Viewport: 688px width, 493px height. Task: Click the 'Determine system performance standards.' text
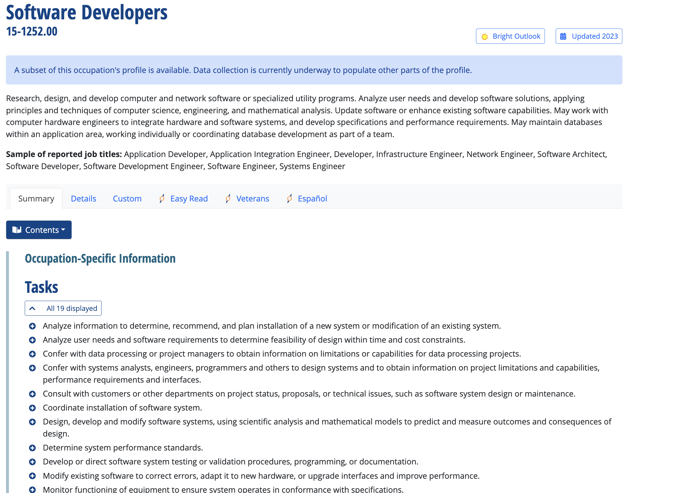click(123, 448)
